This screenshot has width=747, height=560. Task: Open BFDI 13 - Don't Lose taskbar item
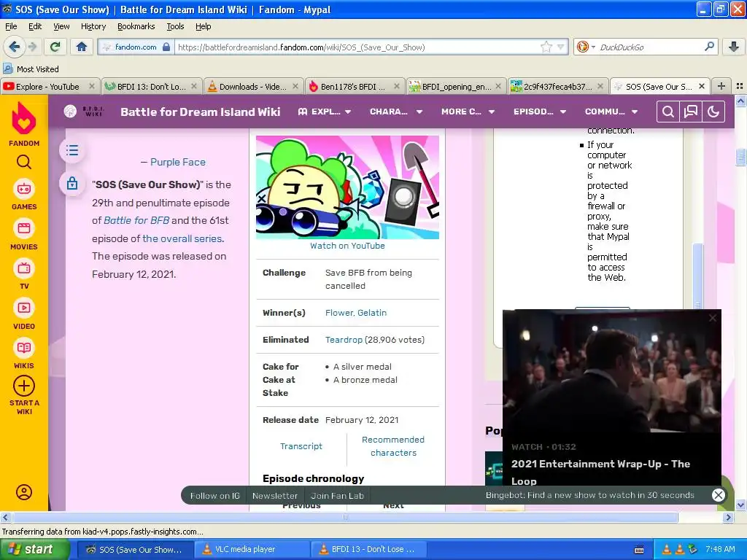pyautogui.click(x=368, y=549)
